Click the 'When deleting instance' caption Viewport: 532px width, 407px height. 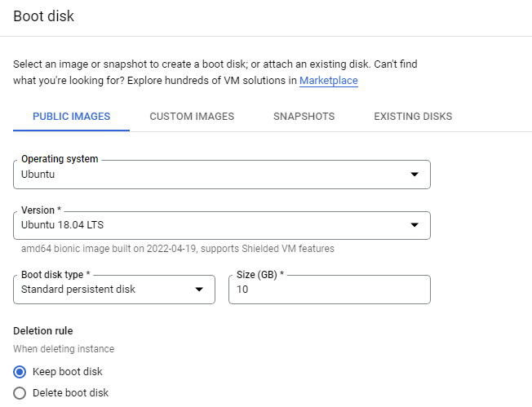tap(64, 348)
